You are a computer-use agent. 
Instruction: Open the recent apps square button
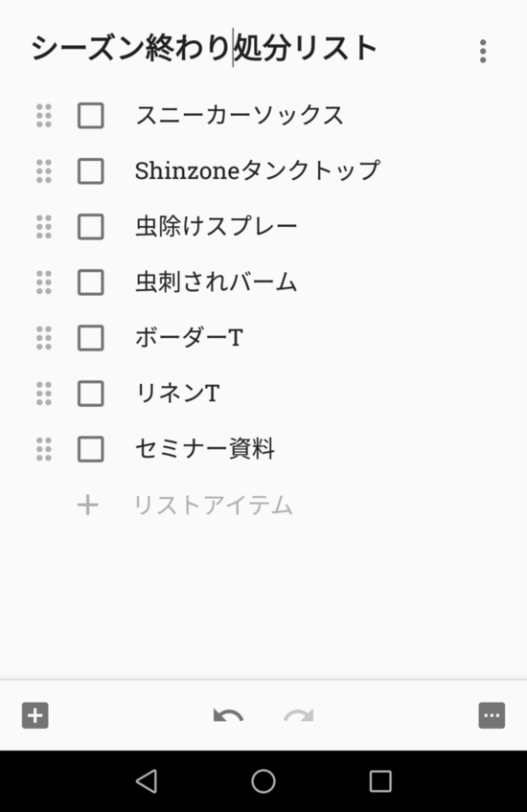[x=380, y=781]
